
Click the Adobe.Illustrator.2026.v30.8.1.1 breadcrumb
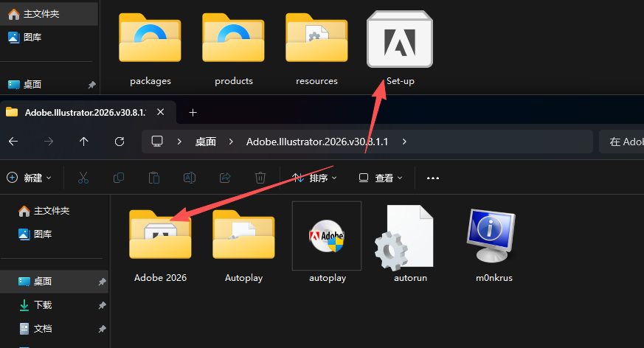point(317,142)
